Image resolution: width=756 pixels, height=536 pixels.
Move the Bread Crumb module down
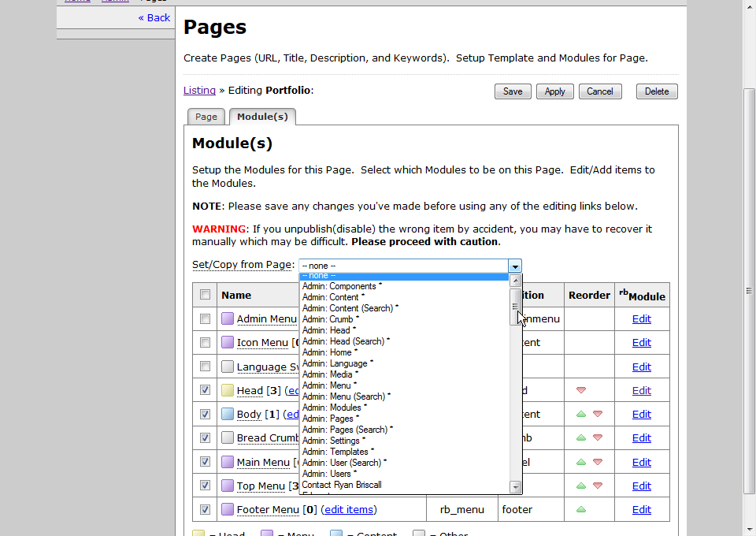click(598, 437)
